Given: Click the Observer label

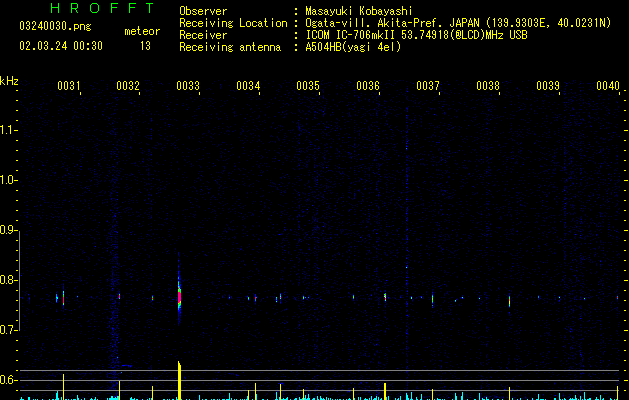Looking at the screenshot, I should [x=203, y=11].
